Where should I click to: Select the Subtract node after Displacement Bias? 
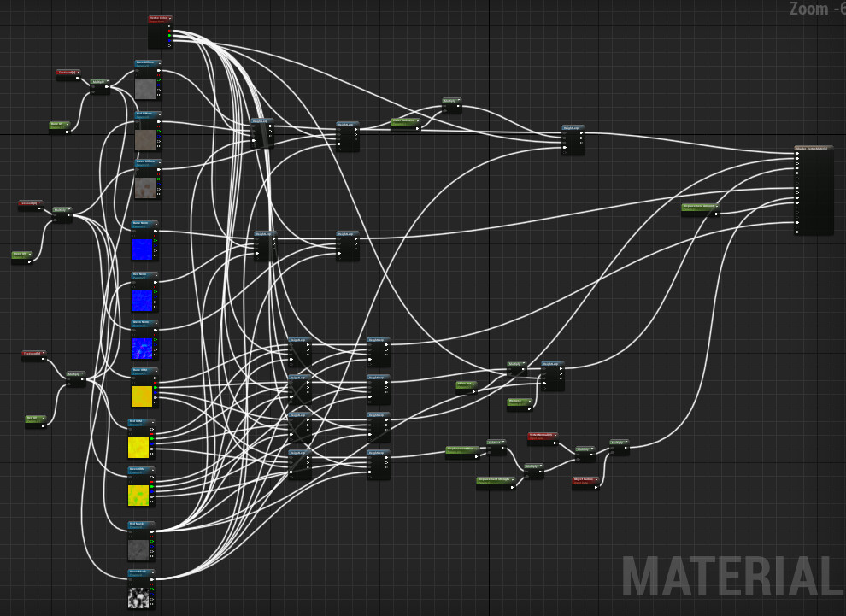(496, 448)
